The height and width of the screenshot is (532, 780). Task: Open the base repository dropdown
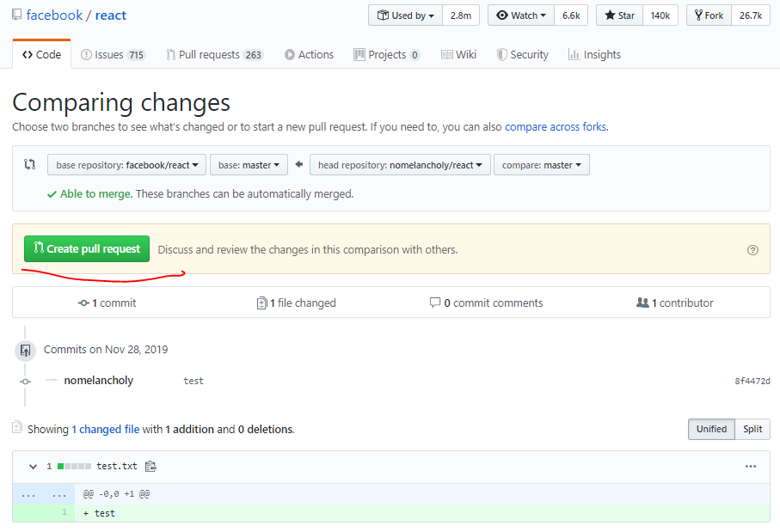click(x=127, y=165)
